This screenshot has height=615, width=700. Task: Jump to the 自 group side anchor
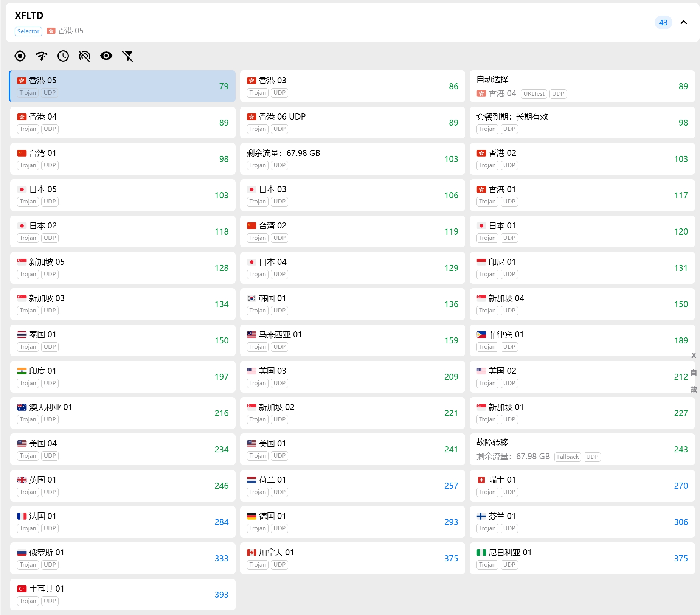(693, 373)
